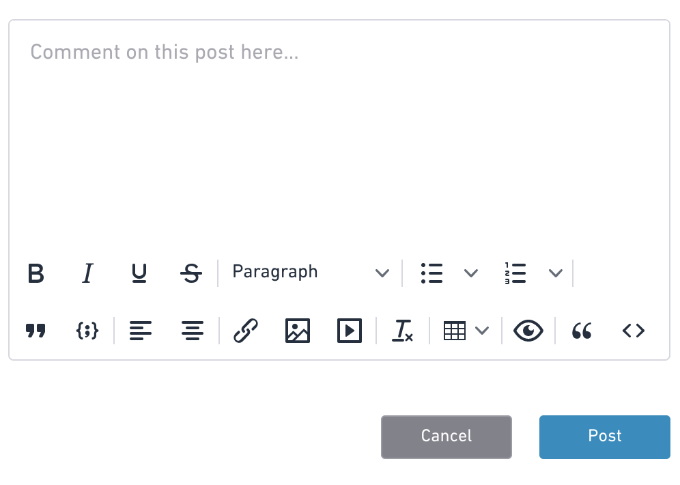Viewport: 680px width, 485px height.
Task: Insert a hyperlink
Action: [x=246, y=331]
